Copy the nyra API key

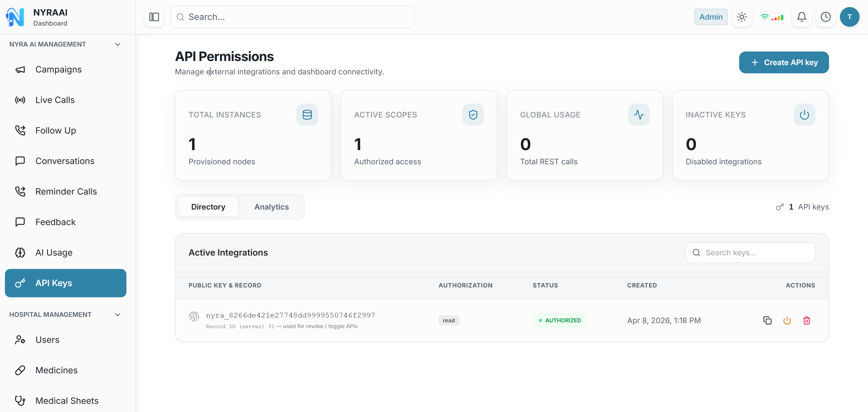pyautogui.click(x=767, y=320)
